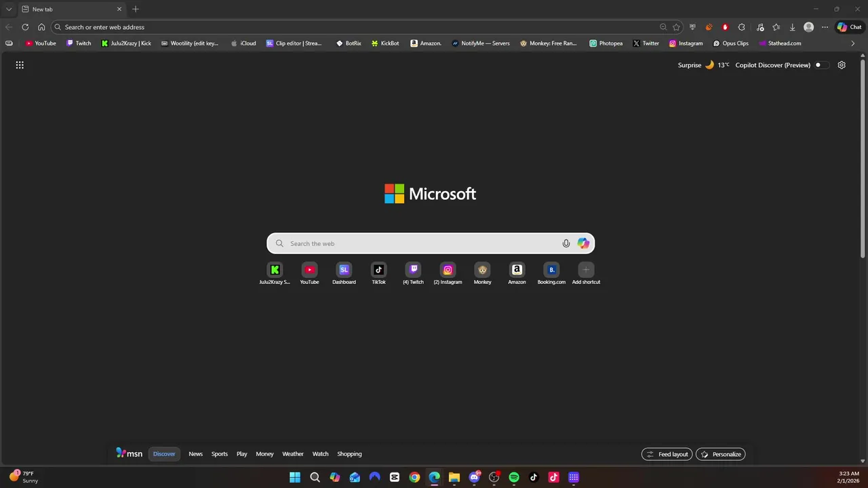Select the Weather feed tab

click(293, 454)
